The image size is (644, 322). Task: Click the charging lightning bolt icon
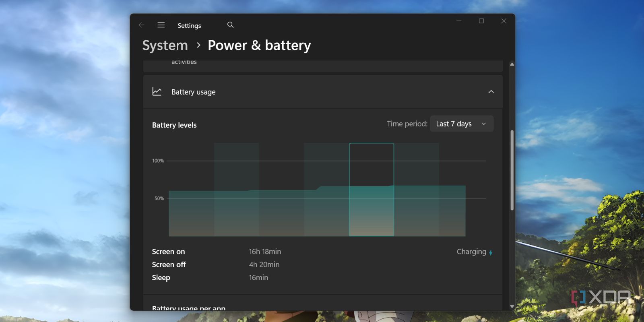coord(491,252)
